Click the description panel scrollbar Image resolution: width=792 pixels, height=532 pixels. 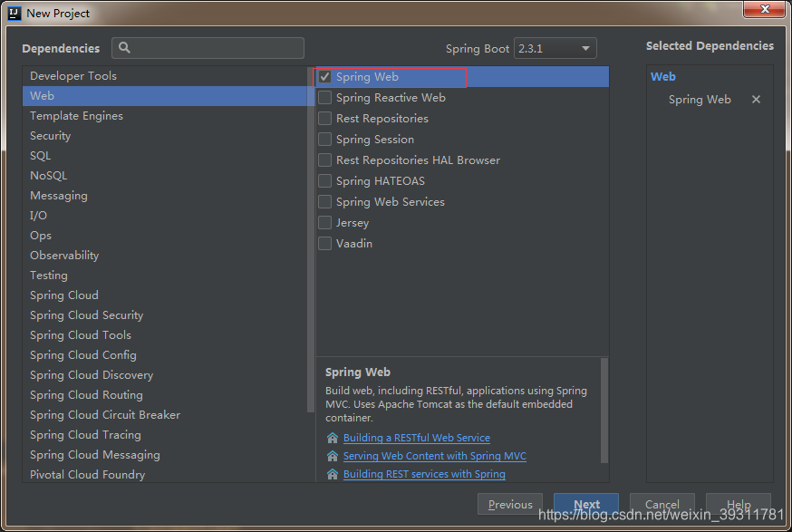pyautogui.click(x=604, y=411)
